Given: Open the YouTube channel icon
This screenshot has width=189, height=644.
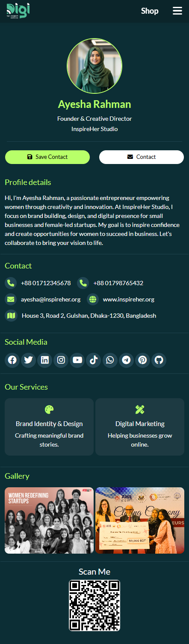Looking at the screenshot, I should [77, 360].
